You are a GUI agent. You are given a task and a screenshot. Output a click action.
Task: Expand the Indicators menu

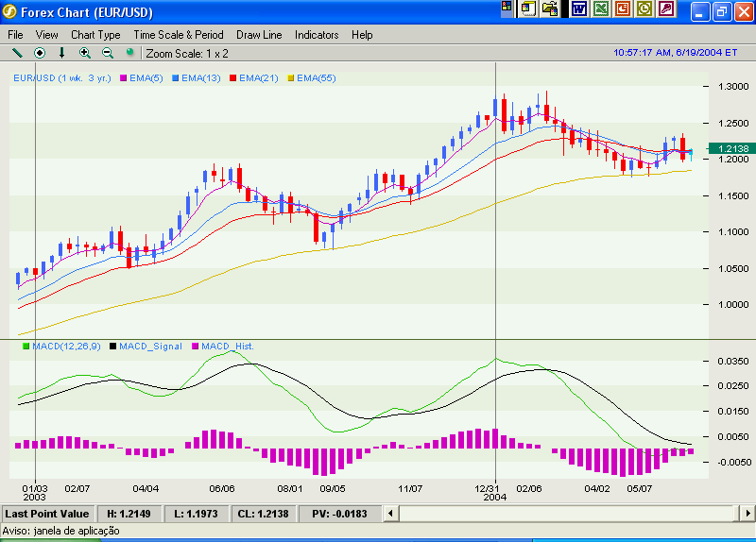click(317, 35)
